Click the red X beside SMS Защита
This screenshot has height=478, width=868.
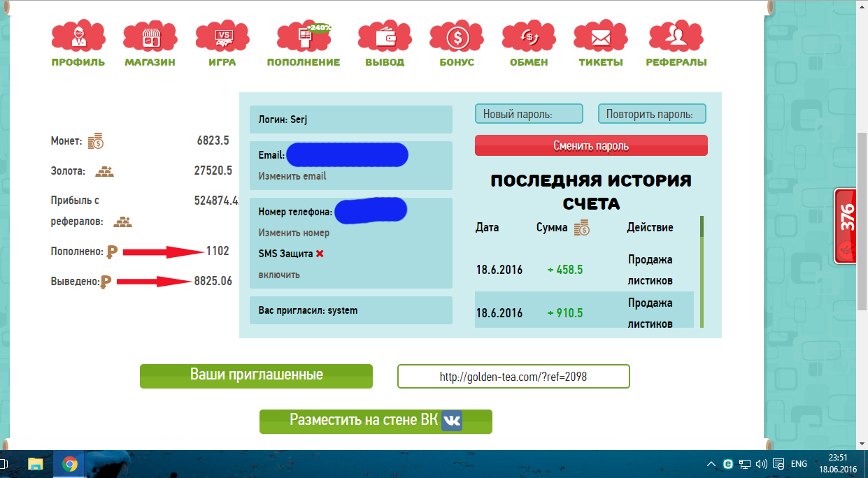(x=320, y=254)
